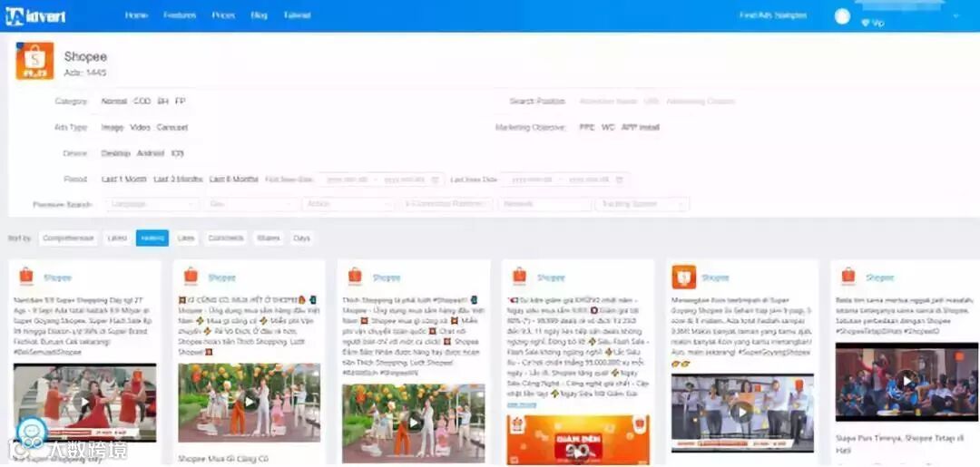Click Shopee icon on Nantikan 9.9 Super Shopping ad
This screenshot has height=467, width=980.
(26, 276)
